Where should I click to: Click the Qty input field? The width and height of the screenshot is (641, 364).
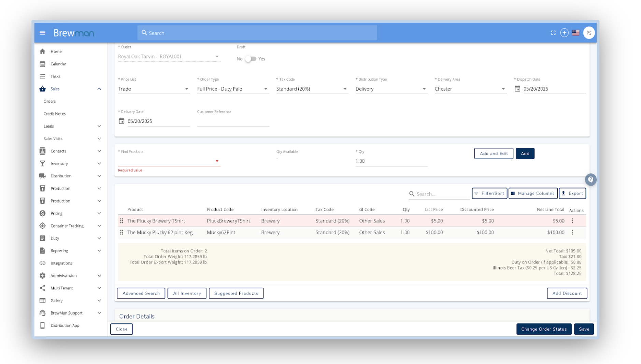click(x=391, y=161)
